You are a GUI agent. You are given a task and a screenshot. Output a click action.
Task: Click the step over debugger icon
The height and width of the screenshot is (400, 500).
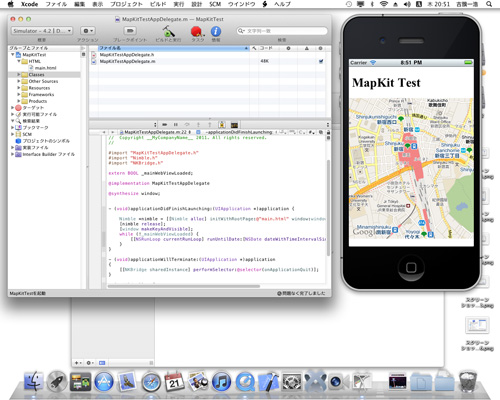(x=187, y=125)
